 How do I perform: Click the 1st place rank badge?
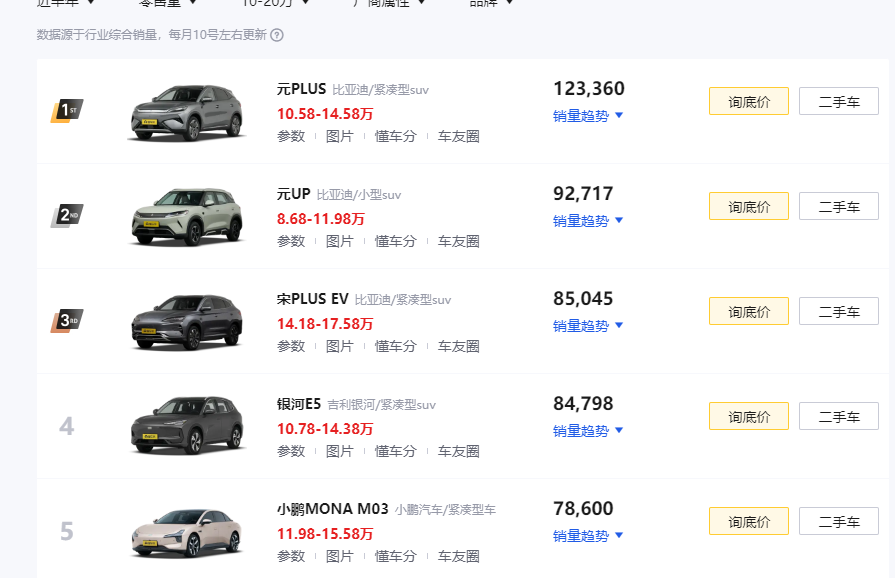click(x=66, y=110)
